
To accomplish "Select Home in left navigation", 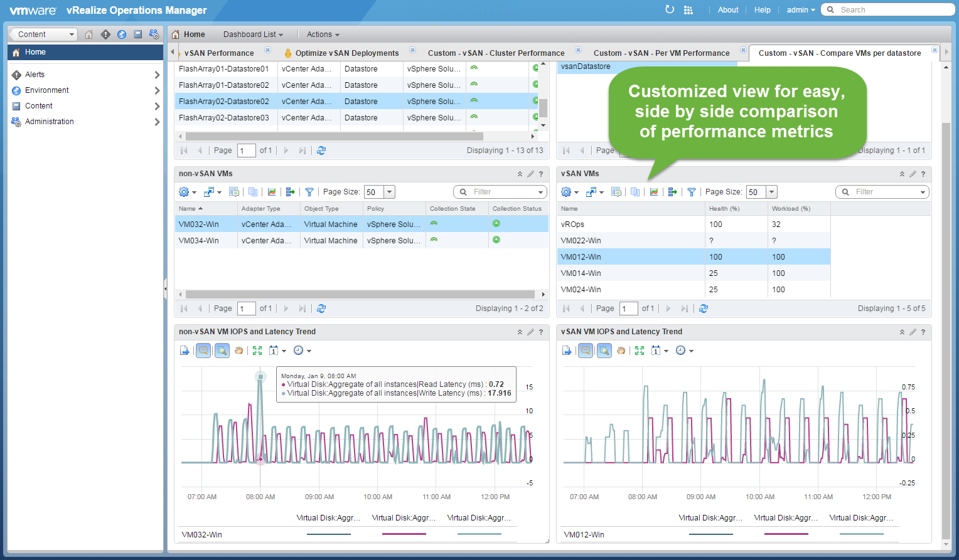I will point(85,52).
